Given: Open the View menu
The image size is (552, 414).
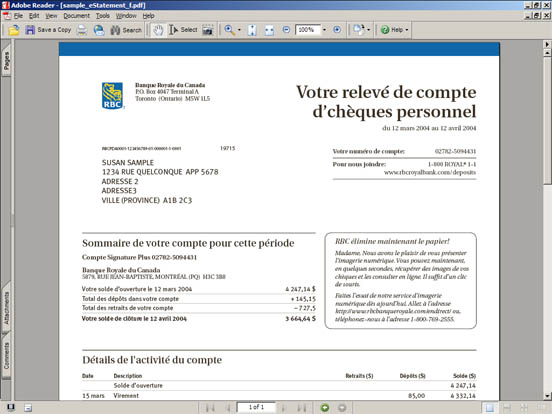Looking at the screenshot, I should [51, 16].
